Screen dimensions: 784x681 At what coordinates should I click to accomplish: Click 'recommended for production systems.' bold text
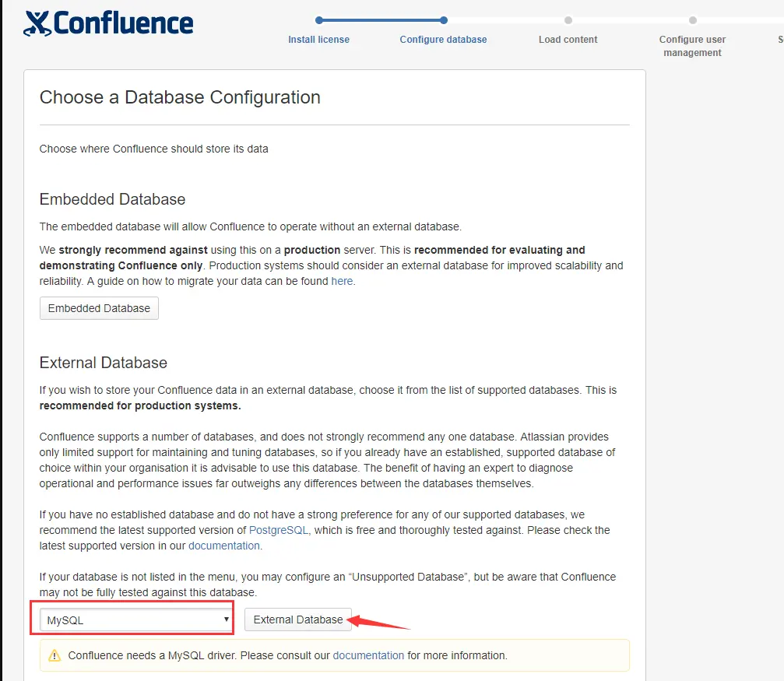(x=140, y=405)
